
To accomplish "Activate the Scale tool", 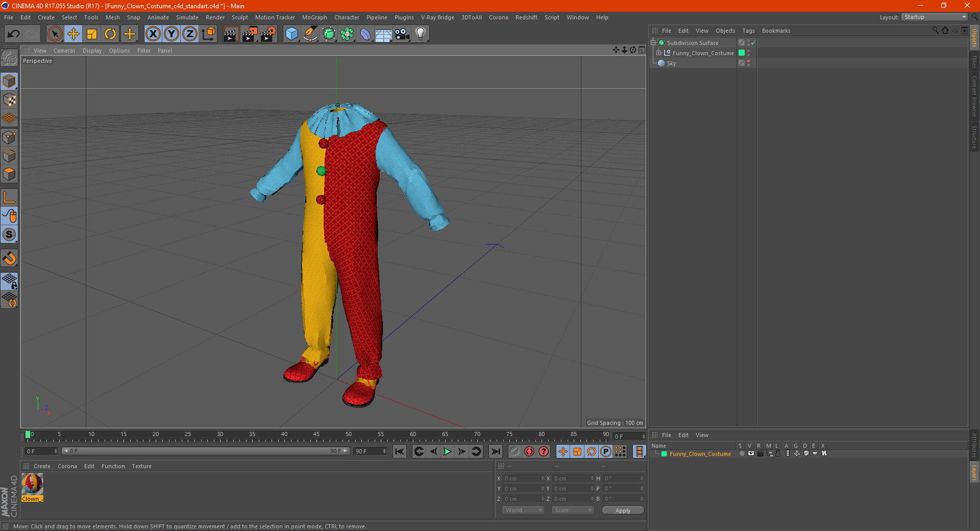I will 92,34.
